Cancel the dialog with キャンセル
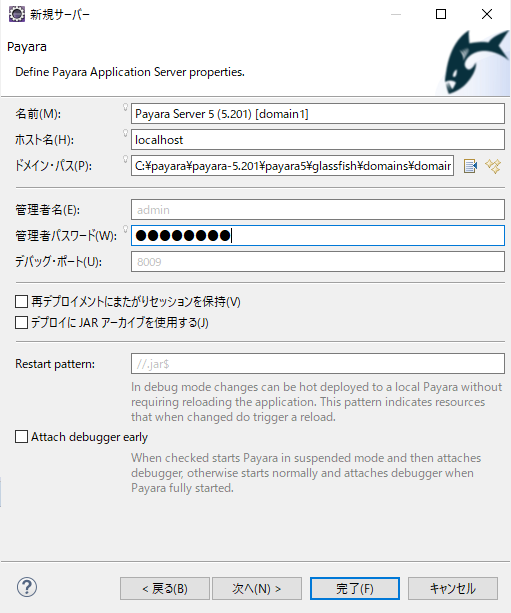Image resolution: width=511 pixels, height=613 pixels. pyautogui.click(x=453, y=588)
